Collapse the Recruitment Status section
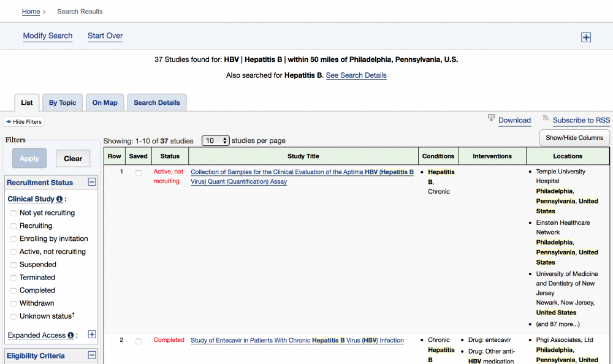This screenshot has width=613, height=364. [x=92, y=182]
